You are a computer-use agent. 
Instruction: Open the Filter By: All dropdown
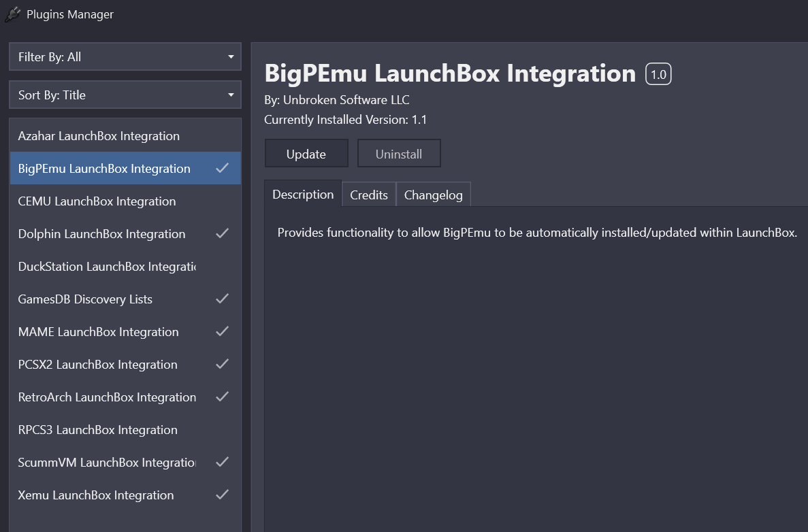pyautogui.click(x=125, y=57)
